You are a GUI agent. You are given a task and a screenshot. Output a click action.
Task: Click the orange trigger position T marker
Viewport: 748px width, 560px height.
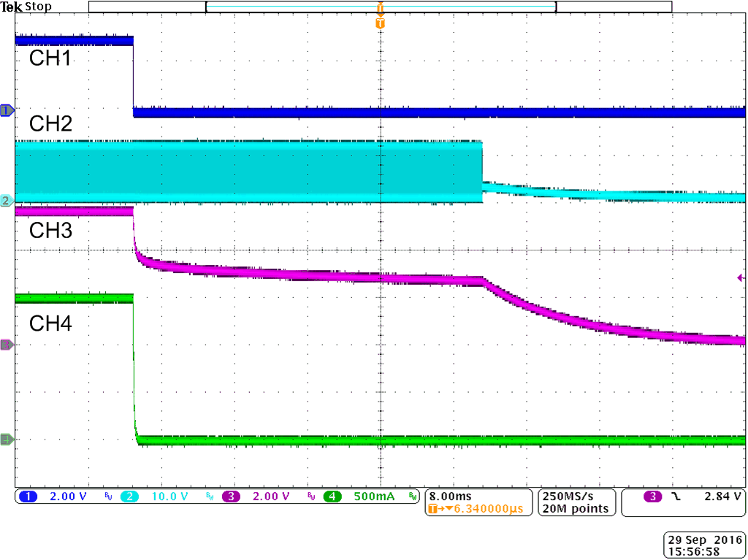(x=379, y=23)
